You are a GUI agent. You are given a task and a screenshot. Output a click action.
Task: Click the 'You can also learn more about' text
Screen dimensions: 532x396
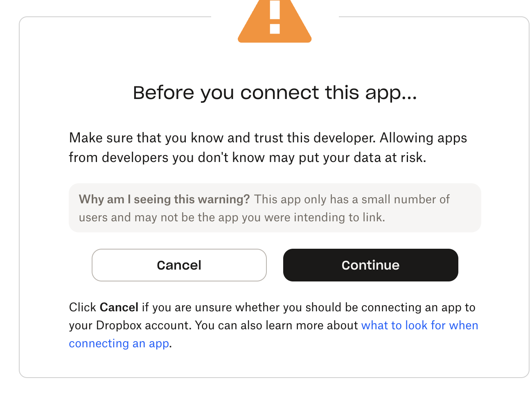tap(277, 325)
